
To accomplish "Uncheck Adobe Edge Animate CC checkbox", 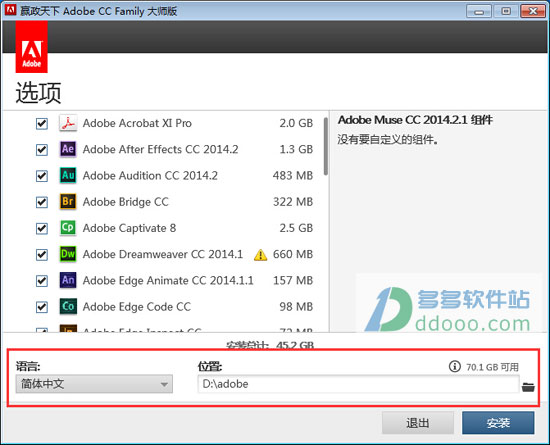I will click(42, 281).
